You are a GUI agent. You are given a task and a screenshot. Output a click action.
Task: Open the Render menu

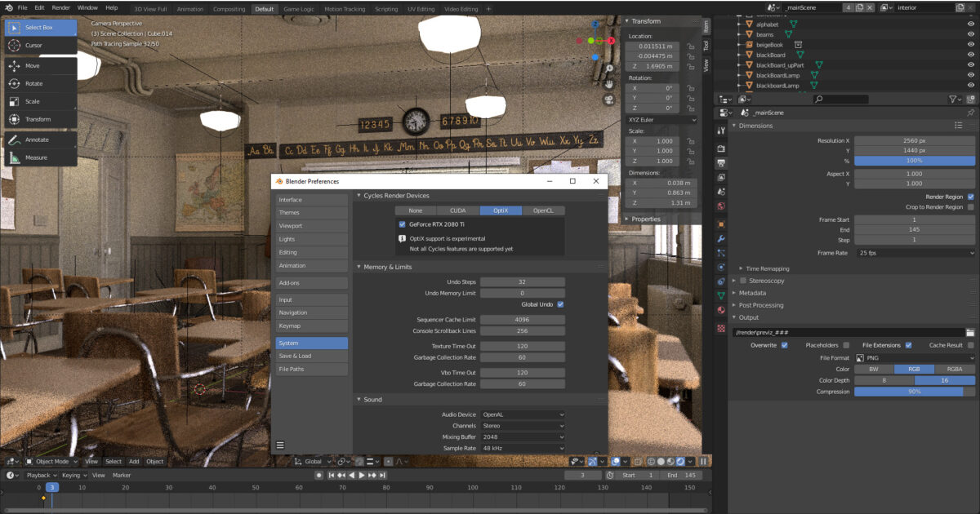coord(61,8)
